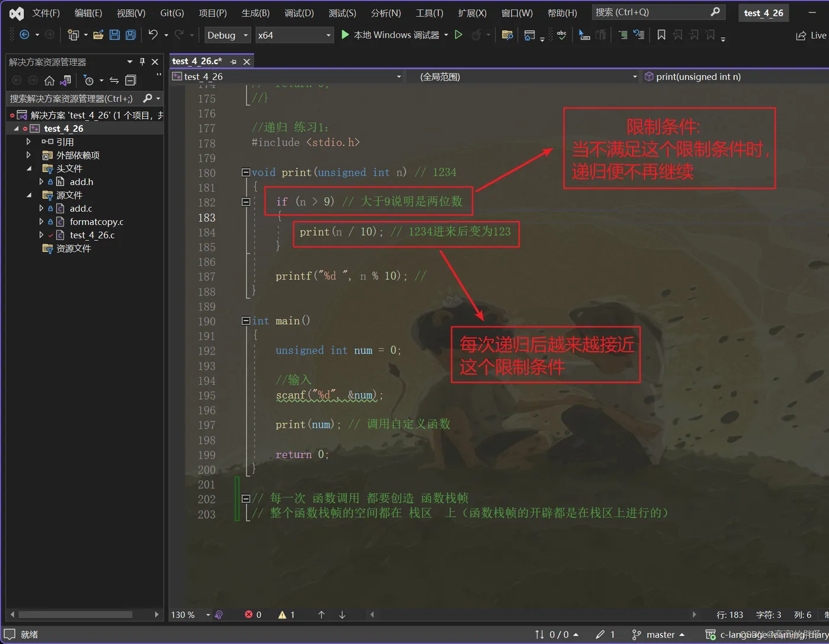The image size is (829, 644).
Task: Click the toolbar icon beside the Find in Files icon
Action: pos(529,35)
